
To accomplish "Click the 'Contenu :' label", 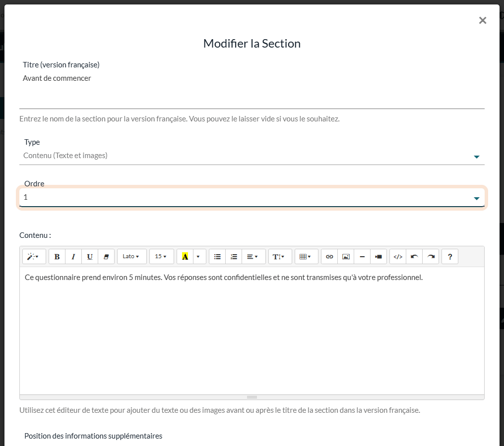I will click(35, 235).
